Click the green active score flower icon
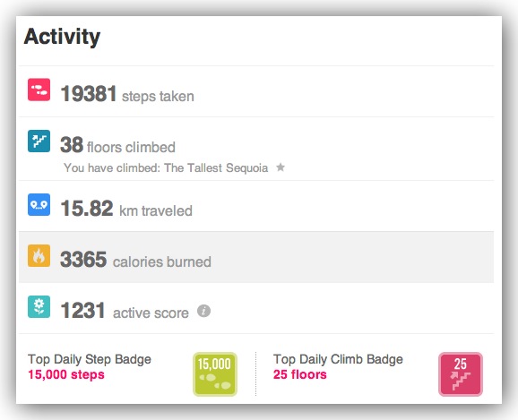518x420 pixels. pyautogui.click(x=39, y=307)
